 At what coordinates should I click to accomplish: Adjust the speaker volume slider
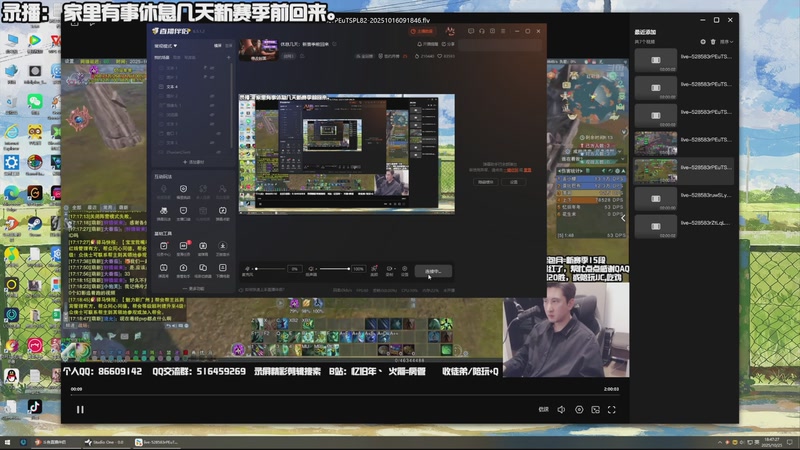point(334,268)
